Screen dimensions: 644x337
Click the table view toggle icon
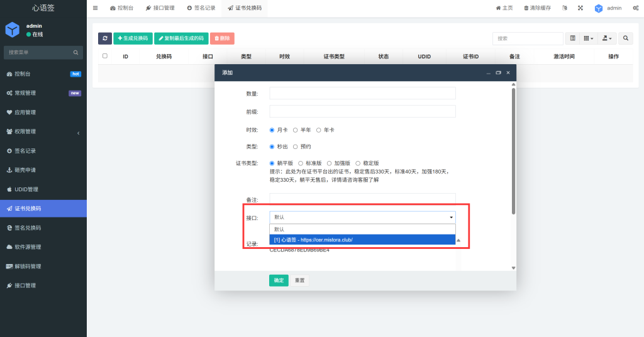click(572, 38)
